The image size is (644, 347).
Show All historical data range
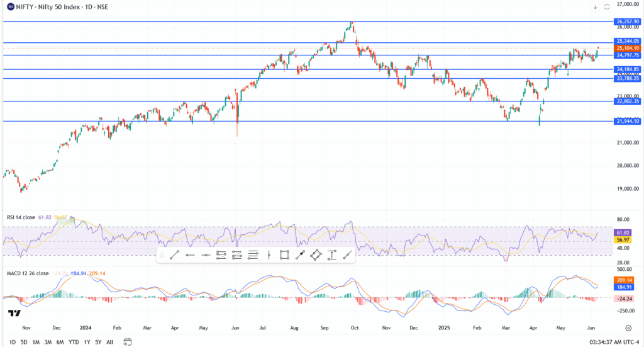coord(110,342)
